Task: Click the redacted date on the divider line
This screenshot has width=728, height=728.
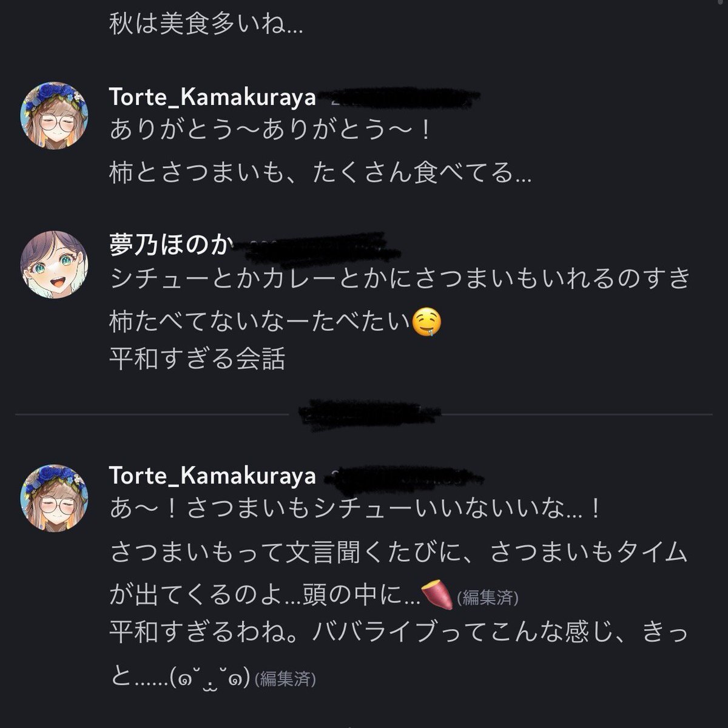Action: coord(371,413)
